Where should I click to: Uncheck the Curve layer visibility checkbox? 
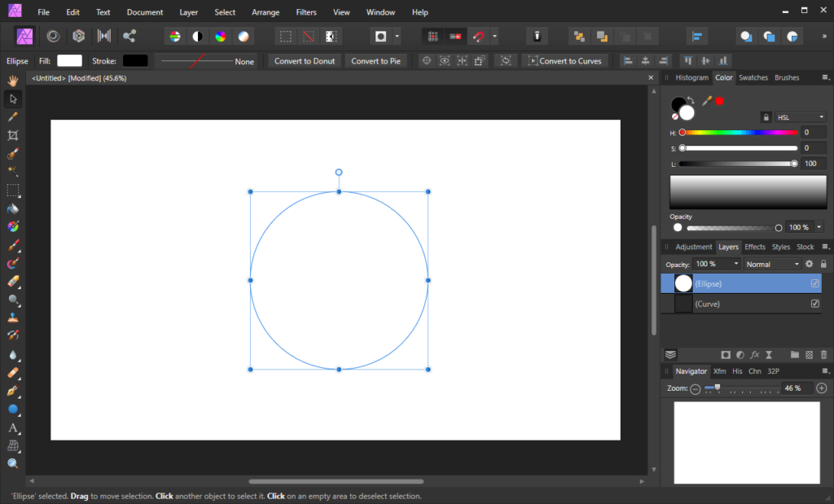(x=815, y=304)
